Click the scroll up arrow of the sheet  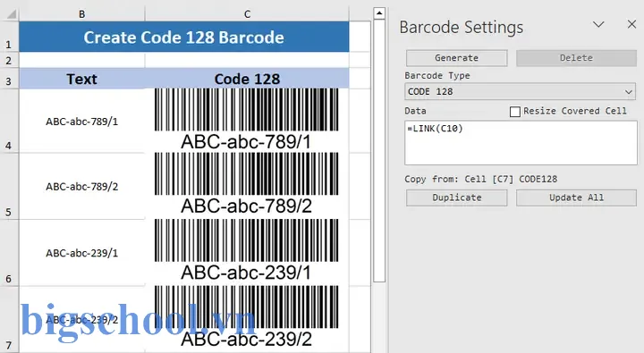pos(379,13)
